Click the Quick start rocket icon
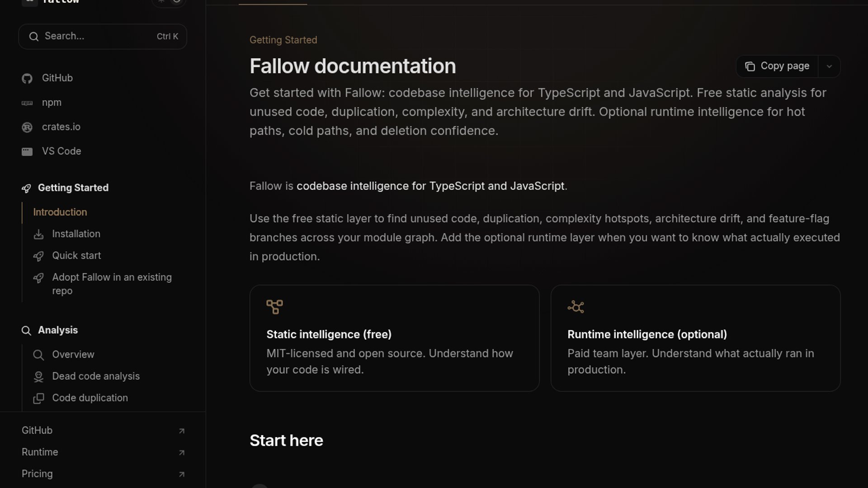This screenshot has height=488, width=868. coord(38,256)
